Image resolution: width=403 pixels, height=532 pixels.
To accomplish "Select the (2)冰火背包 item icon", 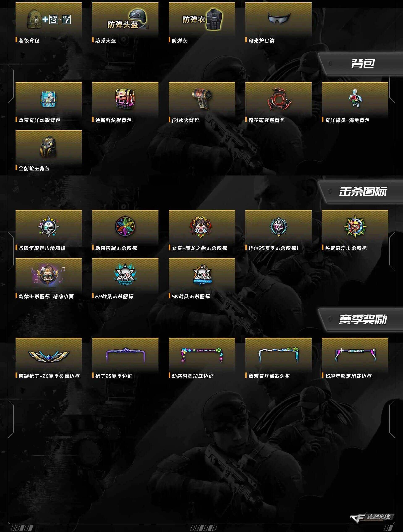I will [x=202, y=99].
